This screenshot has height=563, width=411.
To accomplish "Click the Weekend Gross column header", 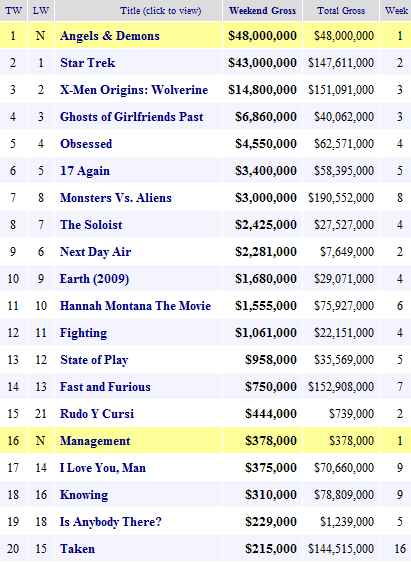I will tap(262, 11).
